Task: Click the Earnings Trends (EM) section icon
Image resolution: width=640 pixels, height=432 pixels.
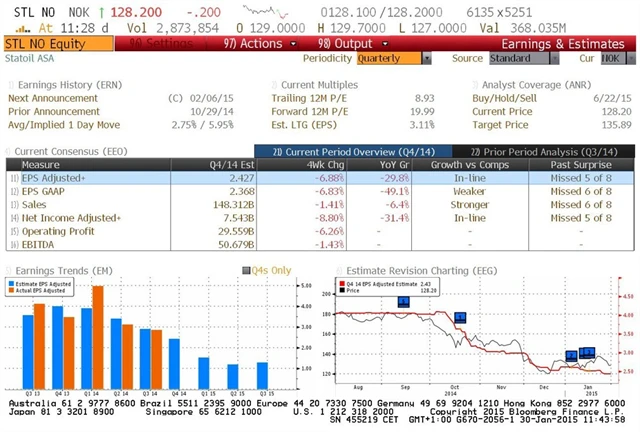Action: coord(10,270)
